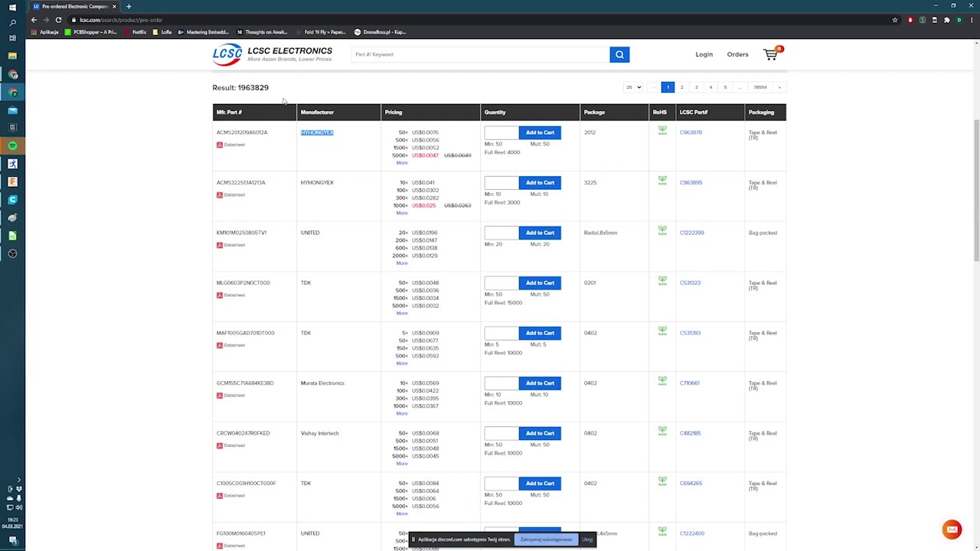Viewport: 980px width, 551px height.
Task: Click RoHS leaf icon in first row
Action: (x=662, y=132)
